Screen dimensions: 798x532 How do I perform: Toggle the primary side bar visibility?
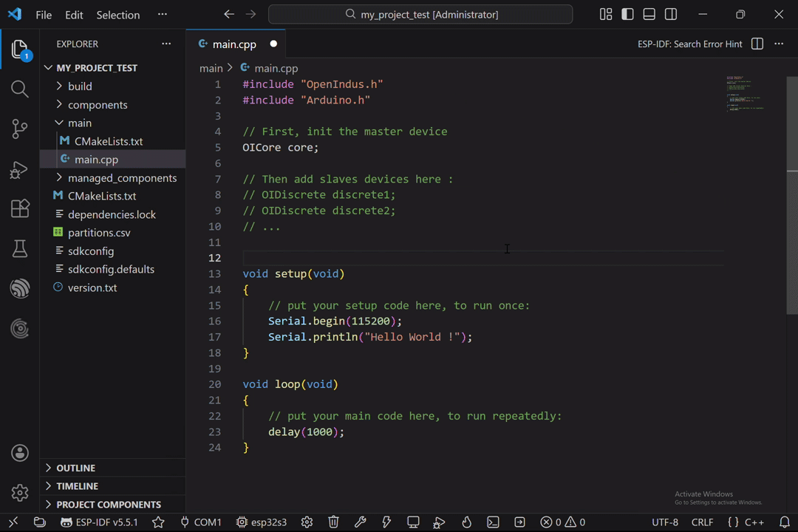627,15
